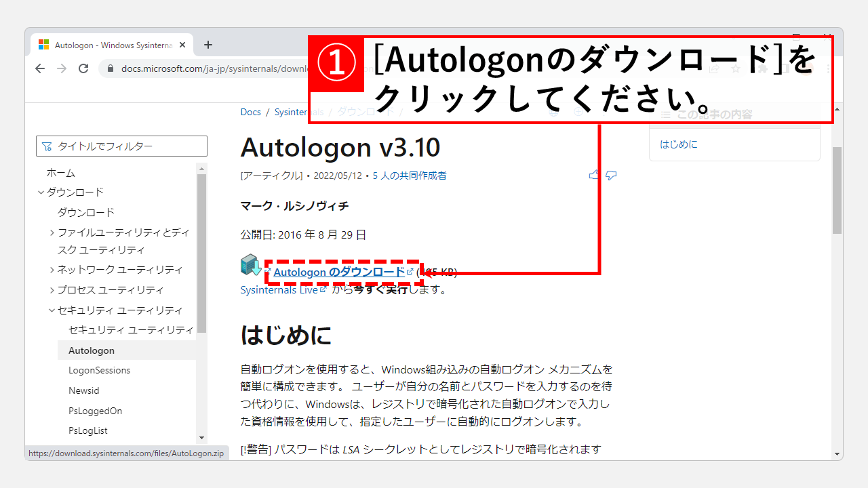The height and width of the screenshot is (488, 868).
Task: Open PsLogList in the sidebar
Action: [x=88, y=430]
